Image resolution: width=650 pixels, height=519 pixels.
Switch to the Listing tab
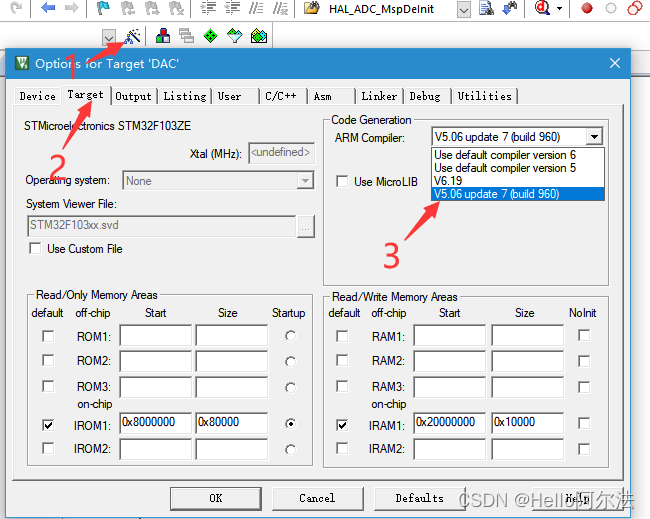pyautogui.click(x=184, y=96)
